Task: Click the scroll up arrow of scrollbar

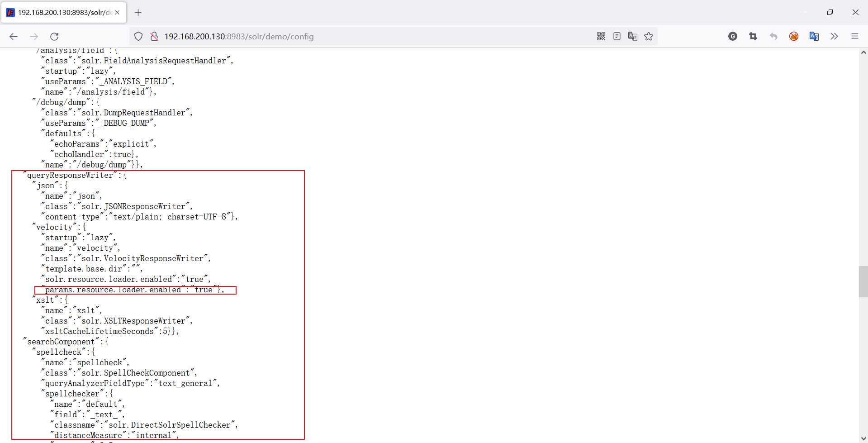Action: (863, 52)
